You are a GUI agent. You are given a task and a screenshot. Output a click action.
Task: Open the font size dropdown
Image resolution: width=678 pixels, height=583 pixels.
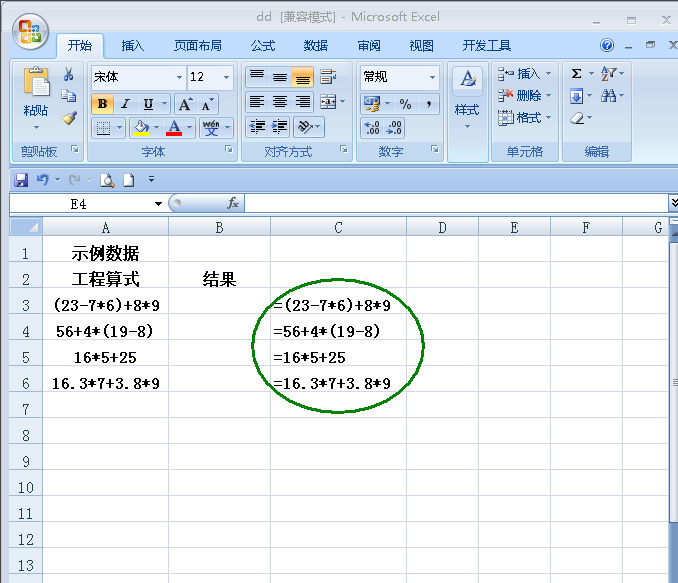point(227,77)
